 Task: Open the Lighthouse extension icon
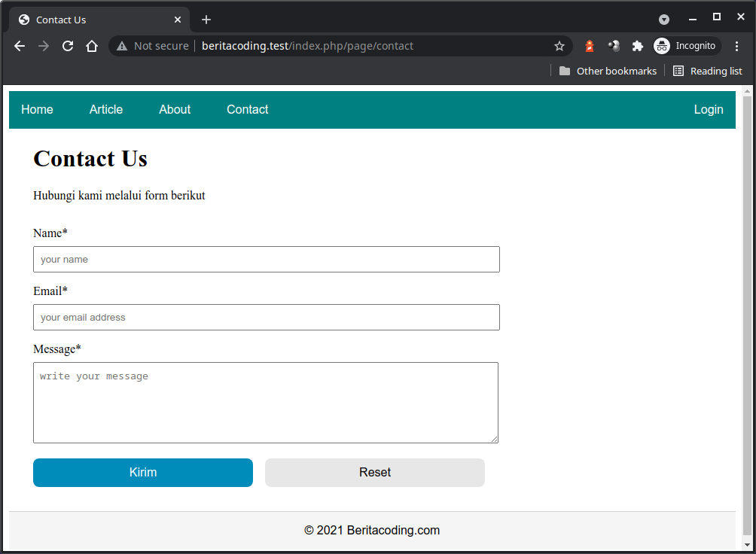click(589, 46)
